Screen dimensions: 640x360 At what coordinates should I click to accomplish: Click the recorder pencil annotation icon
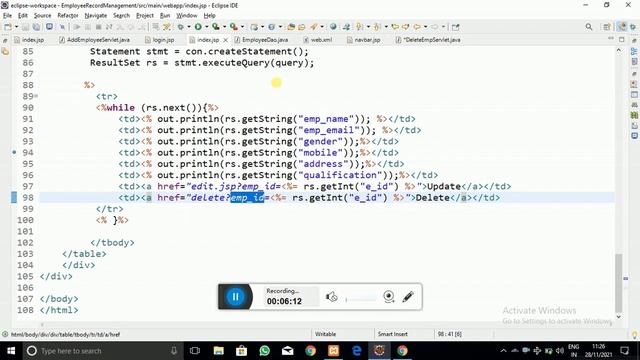[408, 297]
